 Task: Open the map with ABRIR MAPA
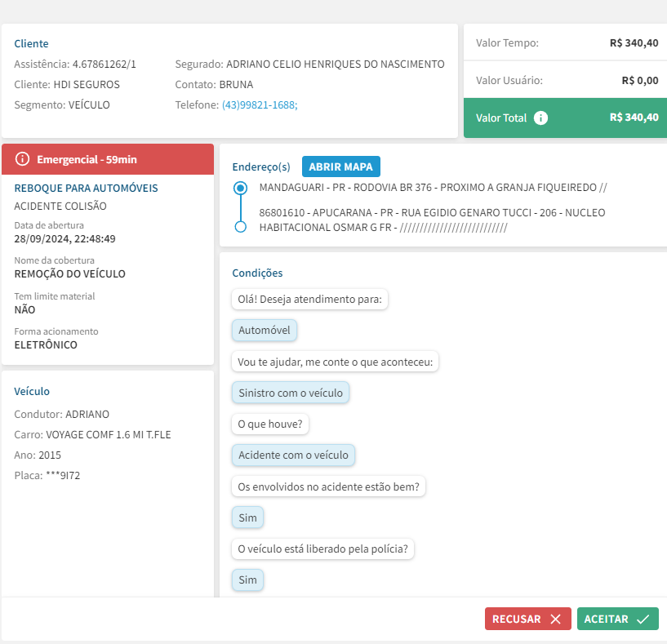pos(340,167)
